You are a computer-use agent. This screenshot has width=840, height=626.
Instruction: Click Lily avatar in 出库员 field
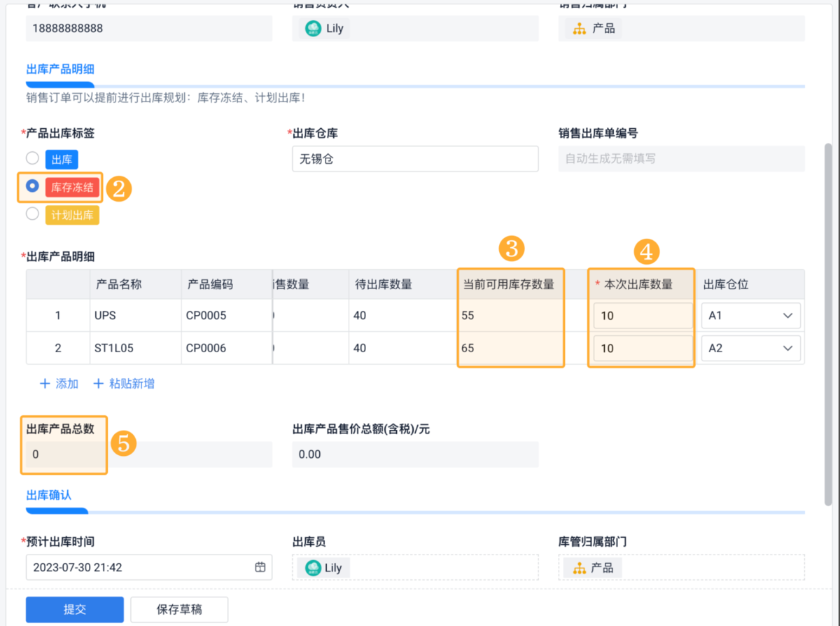coord(312,568)
